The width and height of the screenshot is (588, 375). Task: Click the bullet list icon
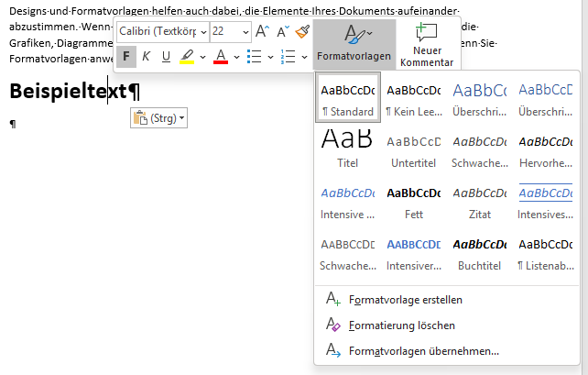255,57
